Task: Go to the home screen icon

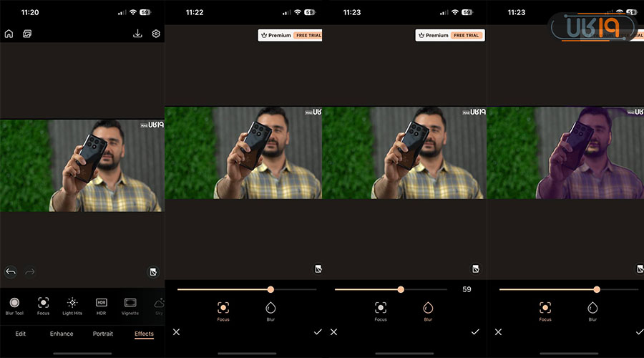Action: (9, 34)
